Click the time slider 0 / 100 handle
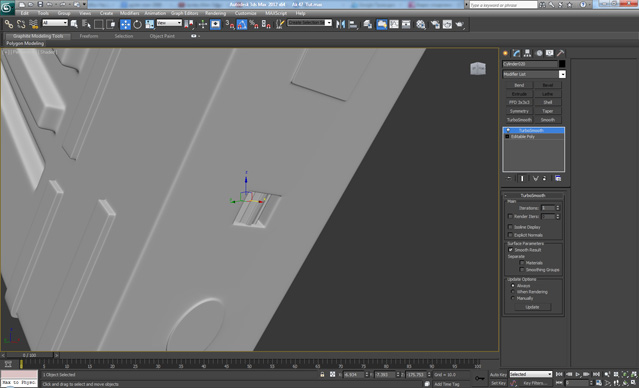The width and height of the screenshot is (639, 388). point(29,355)
